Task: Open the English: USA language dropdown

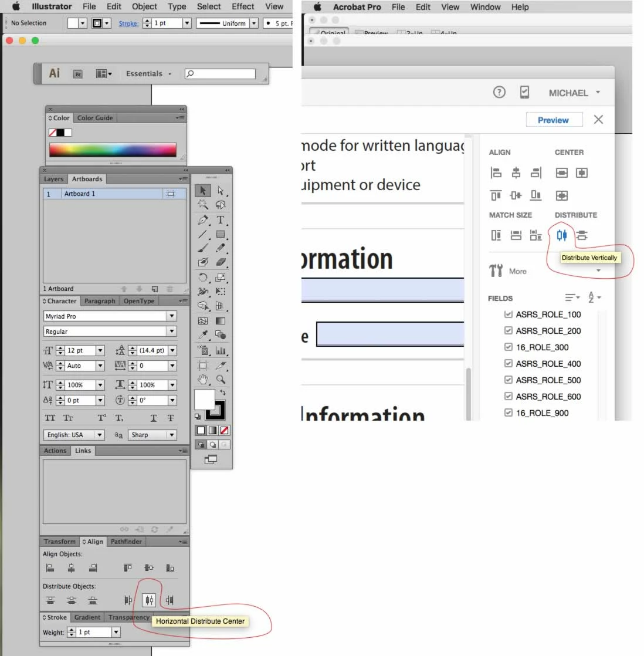Action: 100,435
